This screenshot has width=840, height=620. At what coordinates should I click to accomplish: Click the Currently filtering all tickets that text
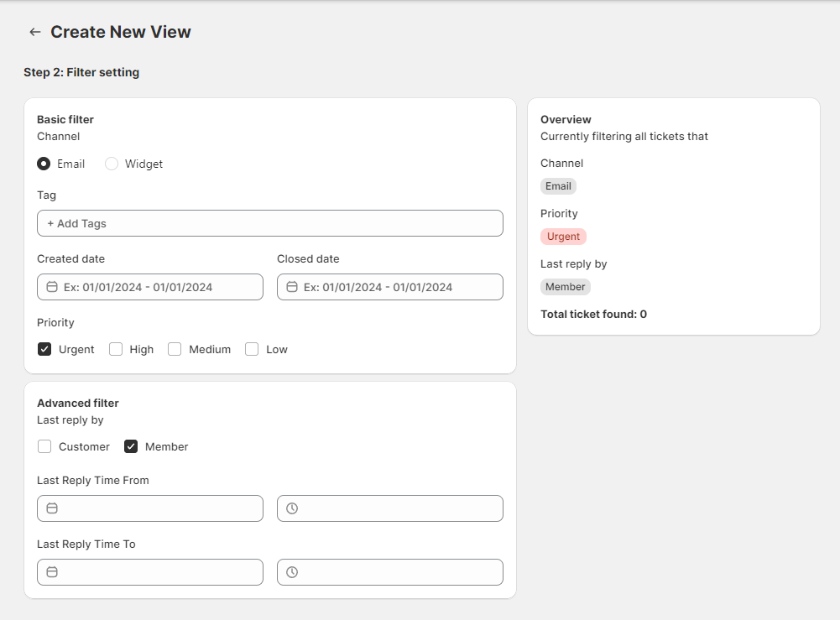tap(624, 137)
